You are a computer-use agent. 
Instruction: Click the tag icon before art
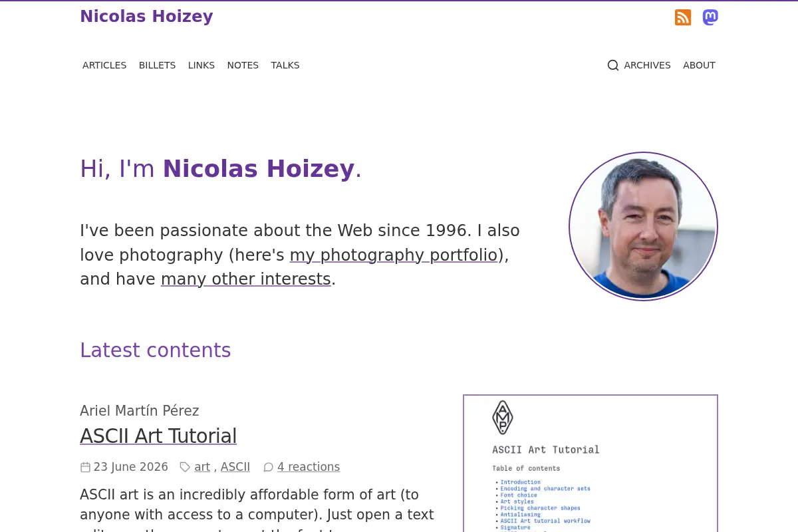click(x=185, y=467)
